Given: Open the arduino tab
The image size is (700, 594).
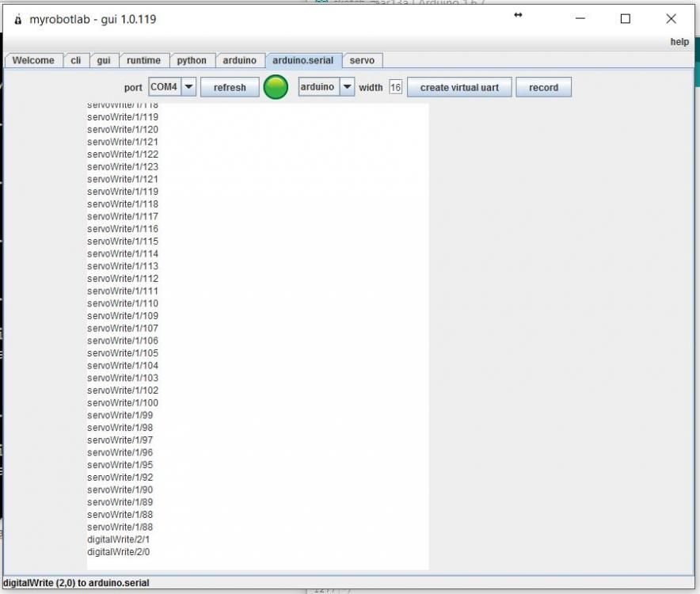Looking at the screenshot, I should 240,60.
